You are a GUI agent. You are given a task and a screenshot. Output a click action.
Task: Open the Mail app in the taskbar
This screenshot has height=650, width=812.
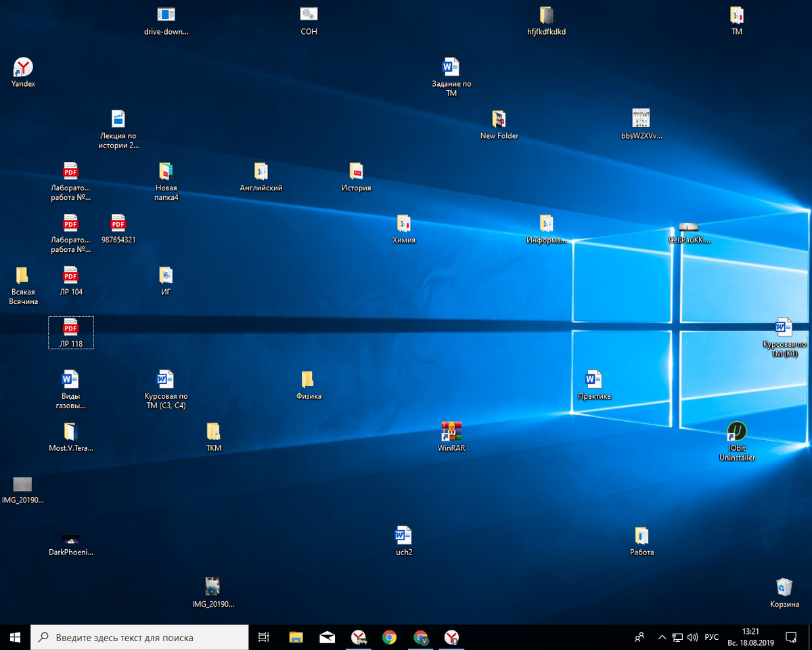(327, 637)
